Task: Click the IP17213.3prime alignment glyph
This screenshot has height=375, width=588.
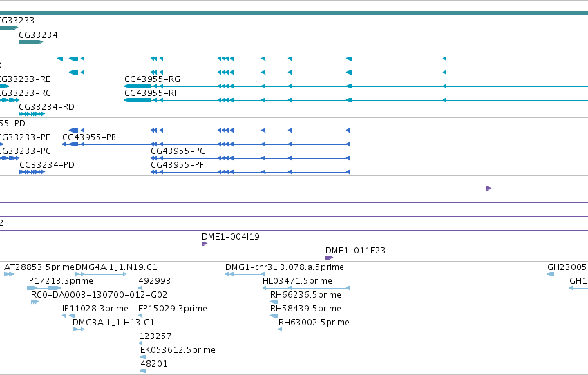Action: pos(44,288)
